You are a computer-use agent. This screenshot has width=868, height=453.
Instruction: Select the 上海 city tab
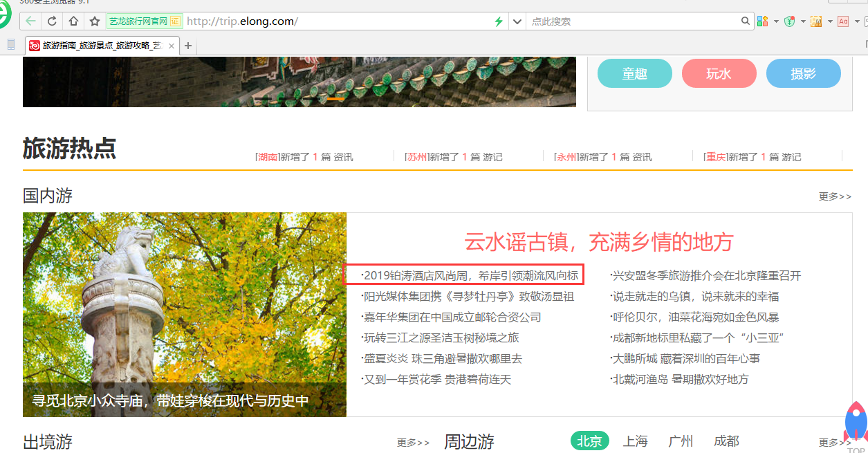(x=635, y=441)
